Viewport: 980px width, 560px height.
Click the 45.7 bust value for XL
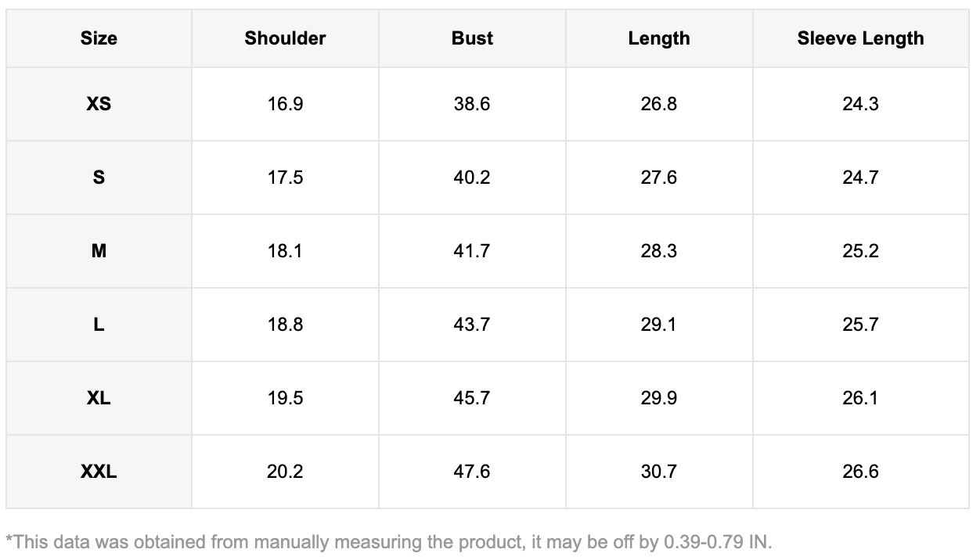pyautogui.click(x=472, y=398)
